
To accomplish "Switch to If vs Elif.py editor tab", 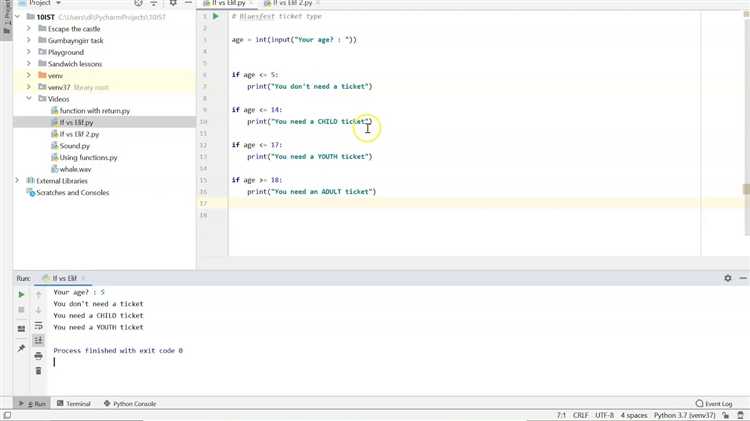I will tap(228, 3).
